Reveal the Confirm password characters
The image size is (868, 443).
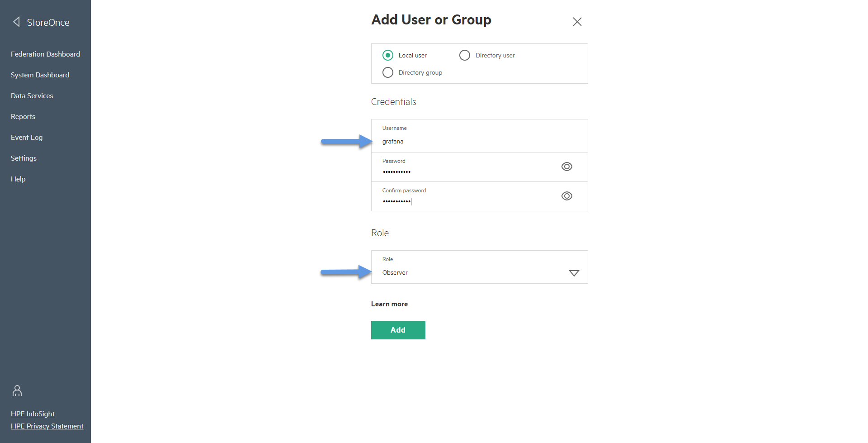566,196
